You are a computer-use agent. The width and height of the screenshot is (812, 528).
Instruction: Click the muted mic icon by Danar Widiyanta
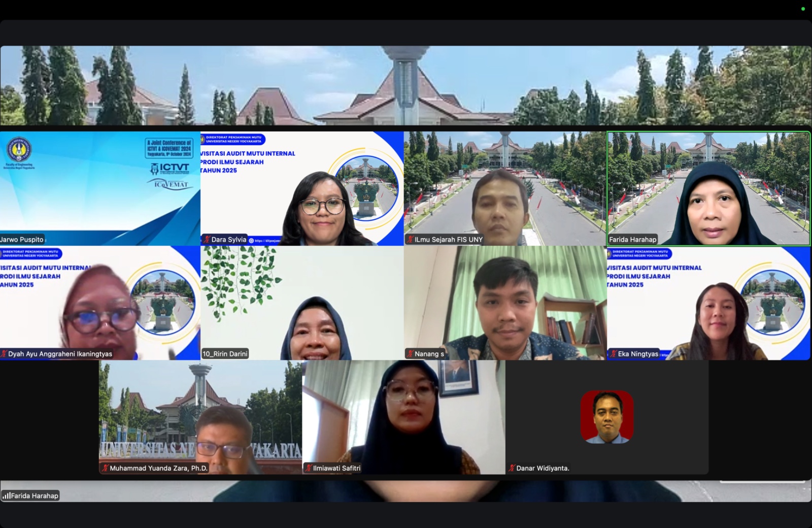tap(512, 468)
